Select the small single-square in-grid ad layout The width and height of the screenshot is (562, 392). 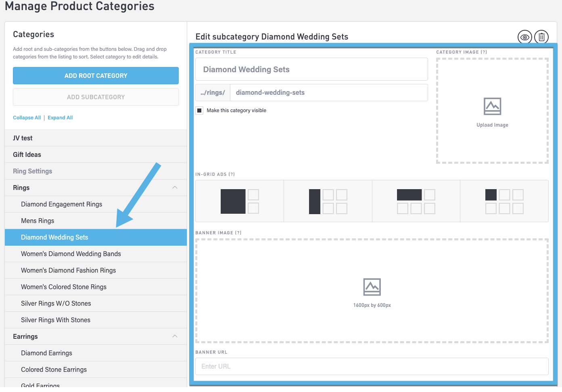[504, 201]
